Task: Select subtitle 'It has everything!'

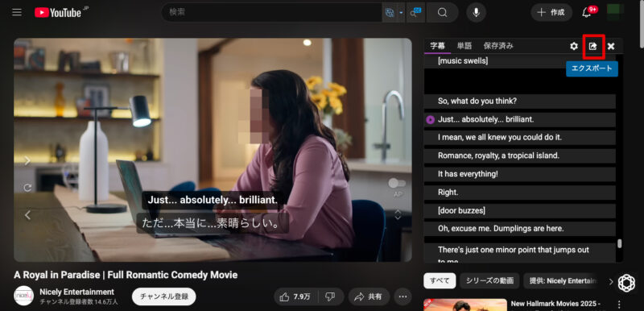Action: point(519,174)
